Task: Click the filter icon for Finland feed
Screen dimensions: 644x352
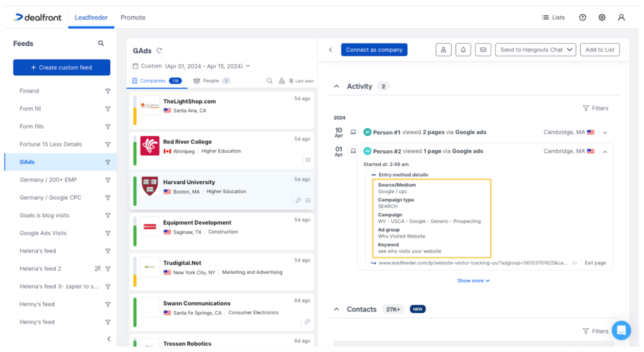Action: (x=108, y=91)
